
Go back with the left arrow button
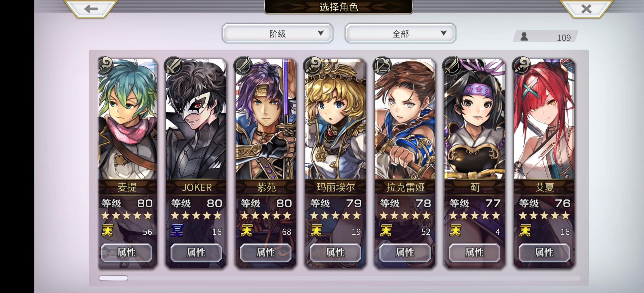pyautogui.click(x=91, y=9)
